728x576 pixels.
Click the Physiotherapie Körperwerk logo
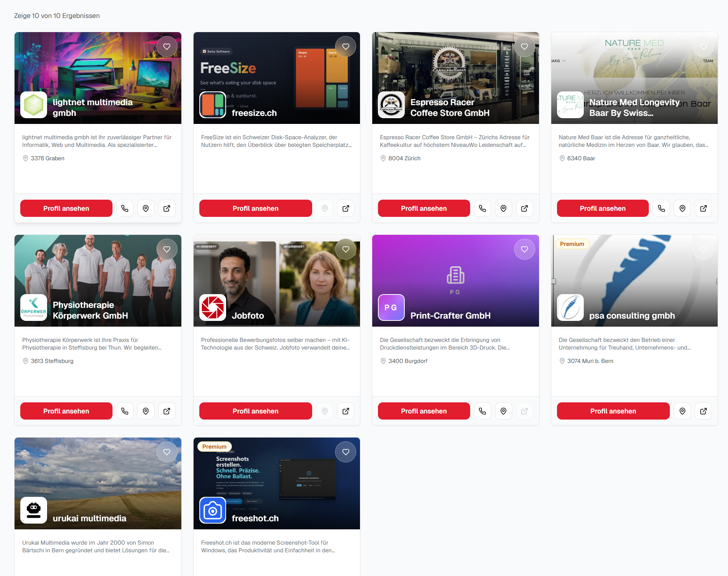34,308
